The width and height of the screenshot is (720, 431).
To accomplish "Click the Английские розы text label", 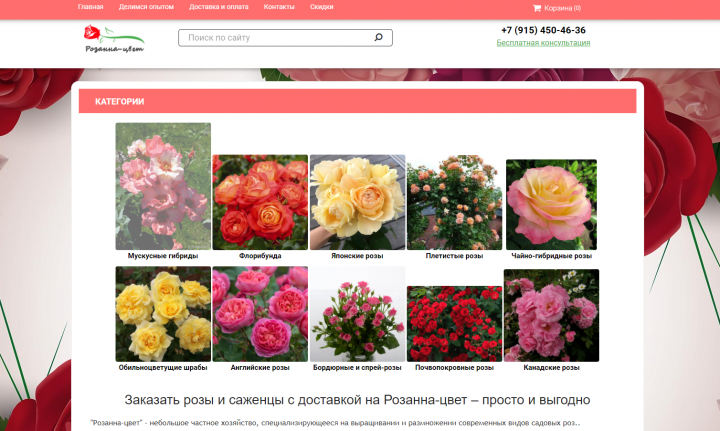I will tap(260, 368).
